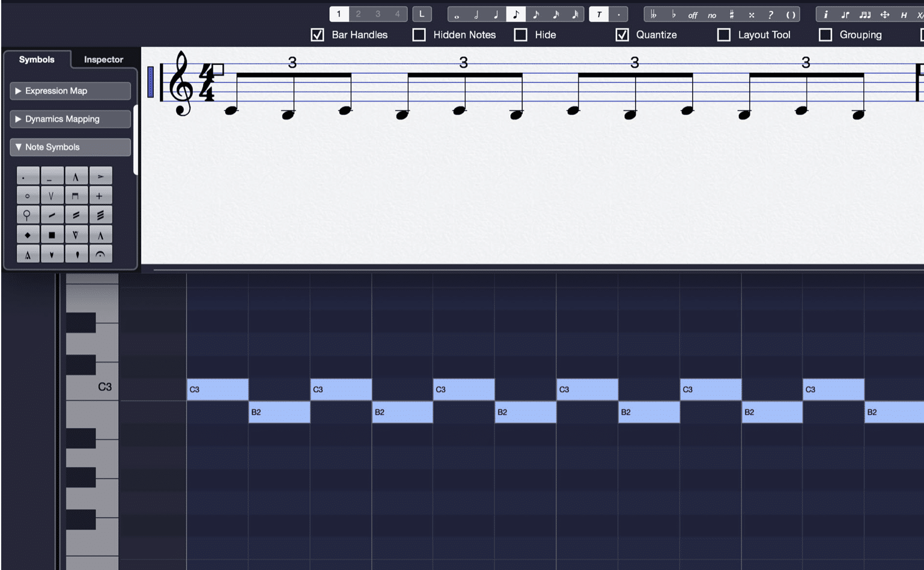Select the plus stopped symbol
The image size is (924, 570).
click(x=100, y=195)
